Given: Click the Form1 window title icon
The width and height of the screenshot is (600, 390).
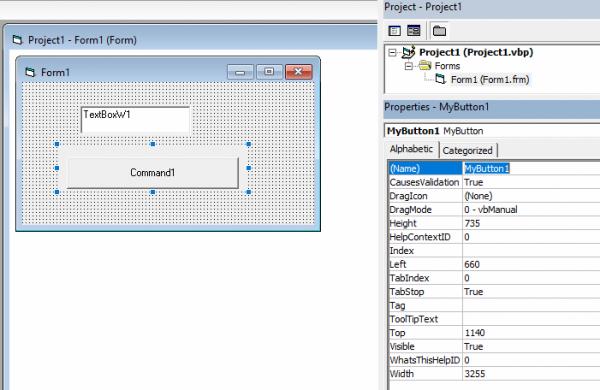Looking at the screenshot, I should (30, 72).
